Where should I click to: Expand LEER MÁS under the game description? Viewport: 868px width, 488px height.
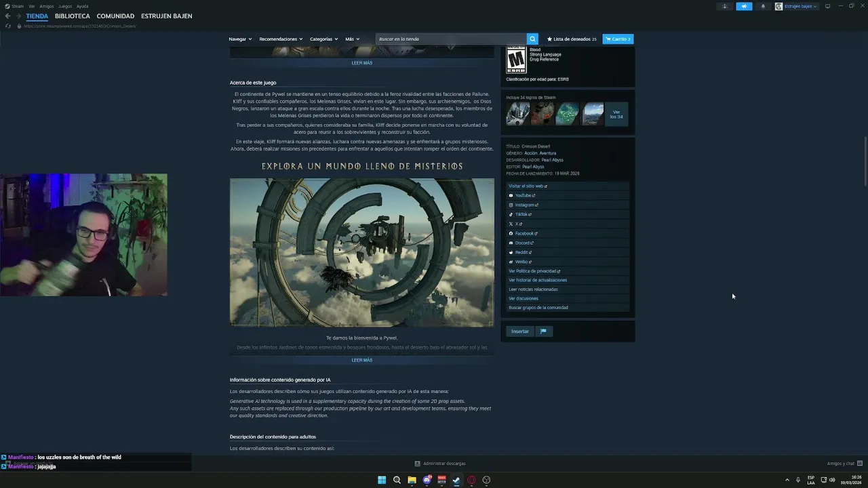coord(362,360)
